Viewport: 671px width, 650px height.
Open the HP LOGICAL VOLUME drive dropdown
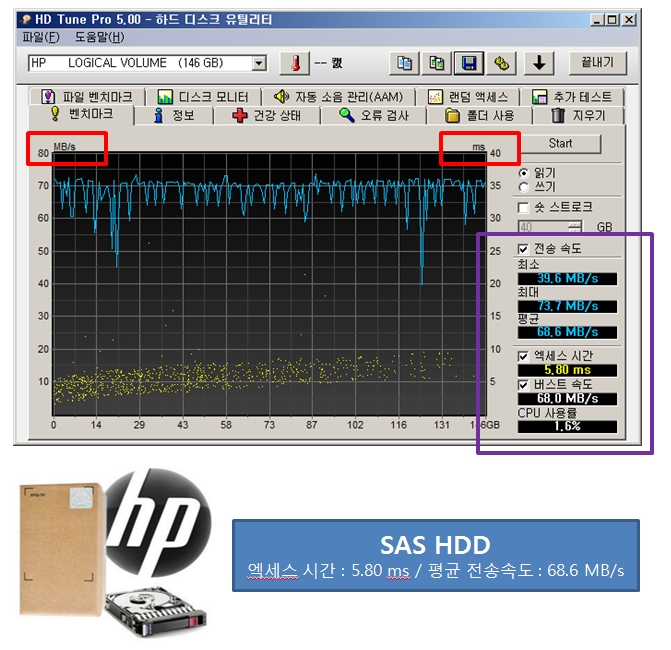coord(259,63)
